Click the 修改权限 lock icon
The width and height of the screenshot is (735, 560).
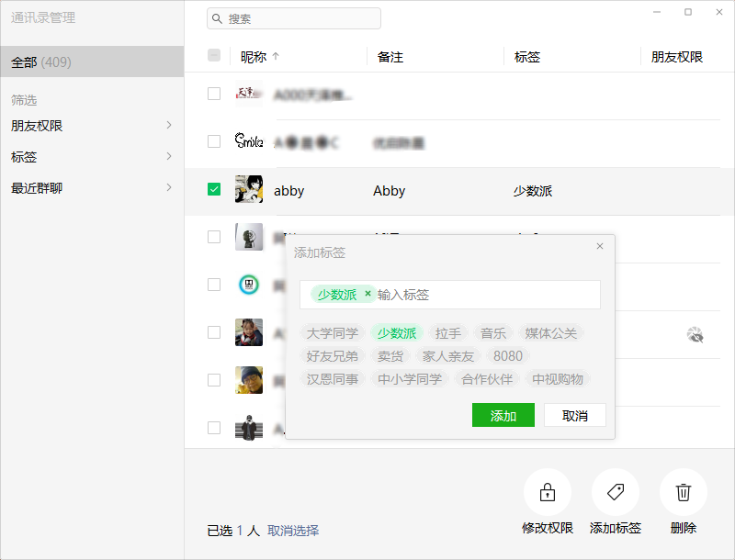[547, 492]
